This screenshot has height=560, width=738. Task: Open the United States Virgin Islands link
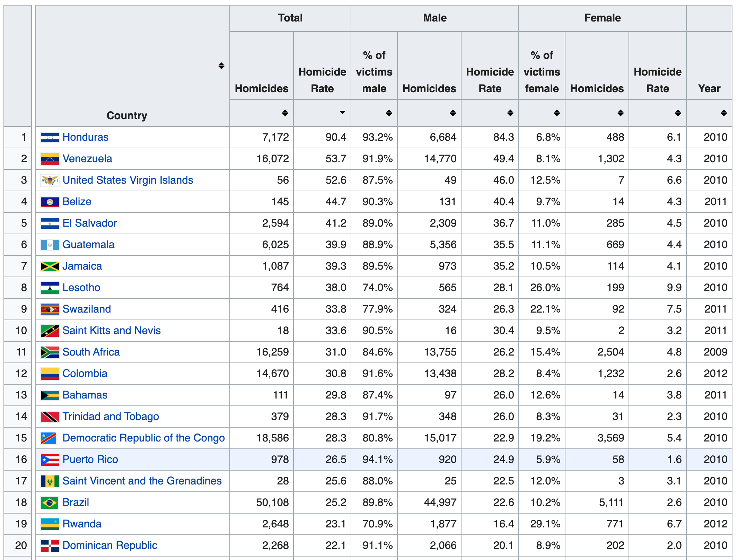click(128, 180)
